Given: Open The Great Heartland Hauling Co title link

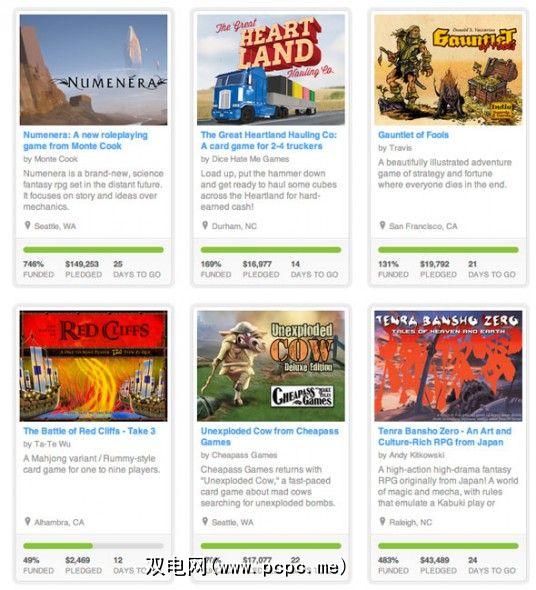Looking at the screenshot, I should [x=269, y=140].
